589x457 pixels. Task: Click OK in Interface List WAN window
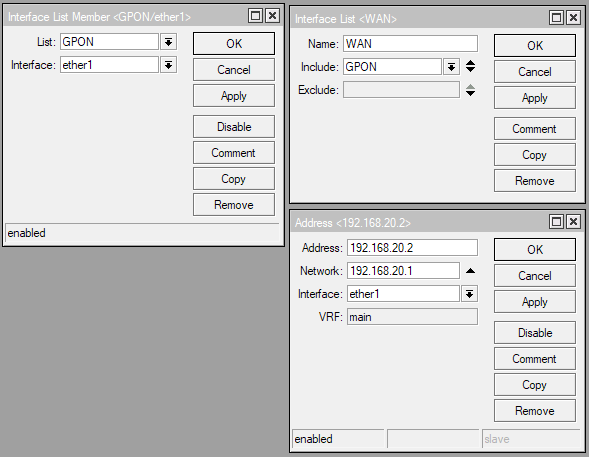[535, 46]
